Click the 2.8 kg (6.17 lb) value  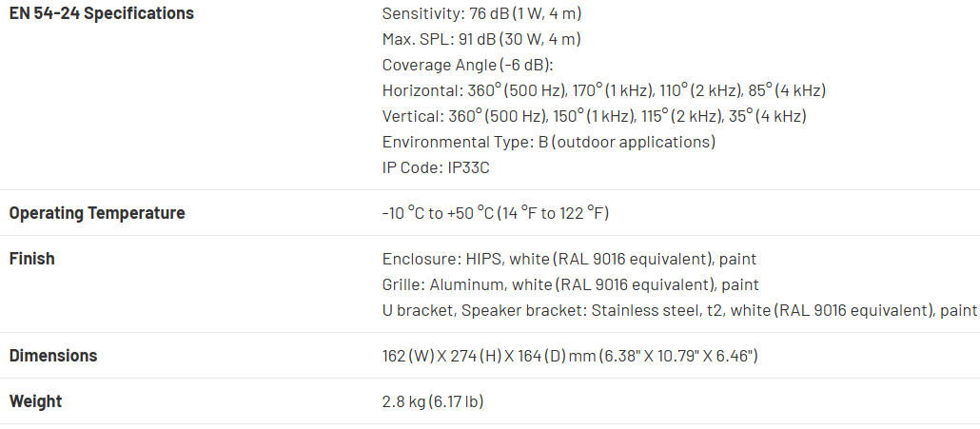[x=433, y=401]
